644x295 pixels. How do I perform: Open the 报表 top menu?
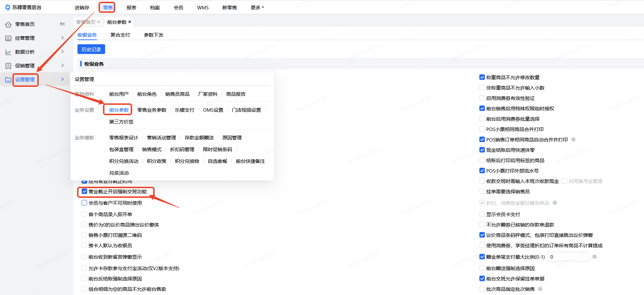pyautogui.click(x=131, y=8)
